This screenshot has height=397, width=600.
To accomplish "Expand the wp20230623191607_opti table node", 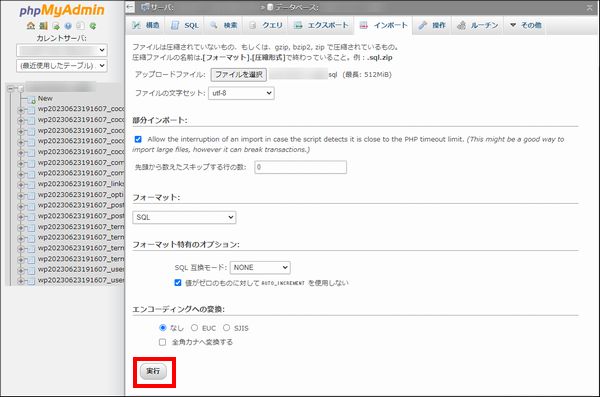I will coord(21,195).
